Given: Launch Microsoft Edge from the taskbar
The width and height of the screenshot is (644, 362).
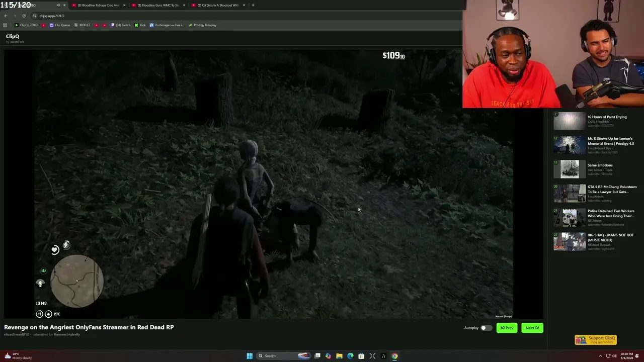Looking at the screenshot, I should [350, 356].
